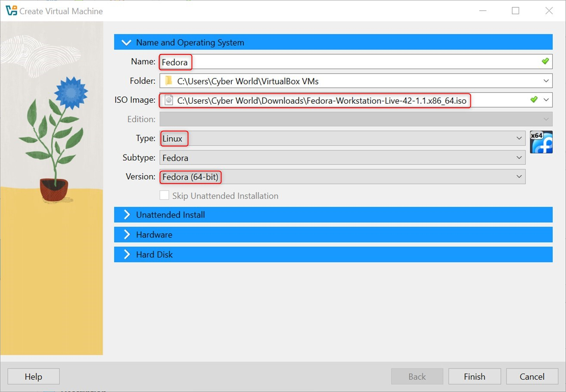This screenshot has width=566, height=392.
Task: Click the Back button
Action: (417, 377)
